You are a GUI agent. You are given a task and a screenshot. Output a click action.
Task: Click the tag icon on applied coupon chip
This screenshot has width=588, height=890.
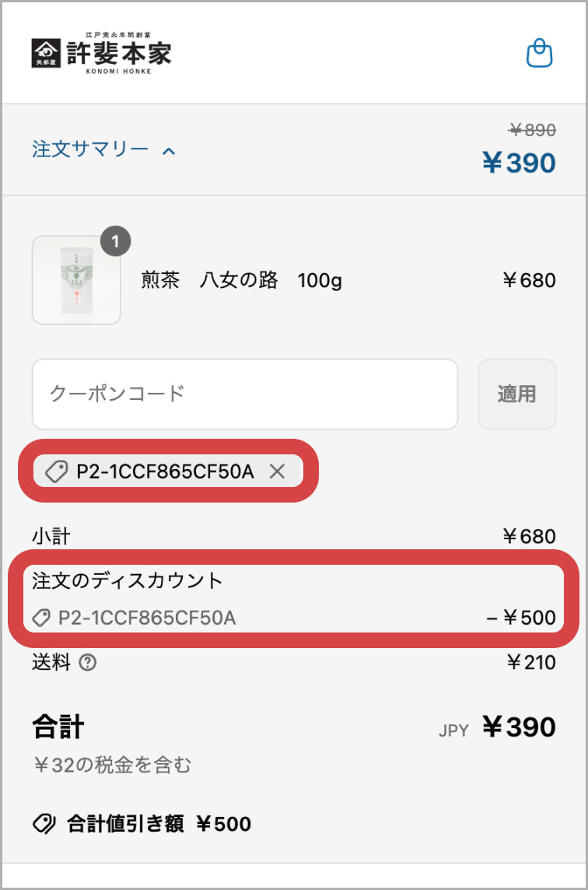click(x=56, y=471)
